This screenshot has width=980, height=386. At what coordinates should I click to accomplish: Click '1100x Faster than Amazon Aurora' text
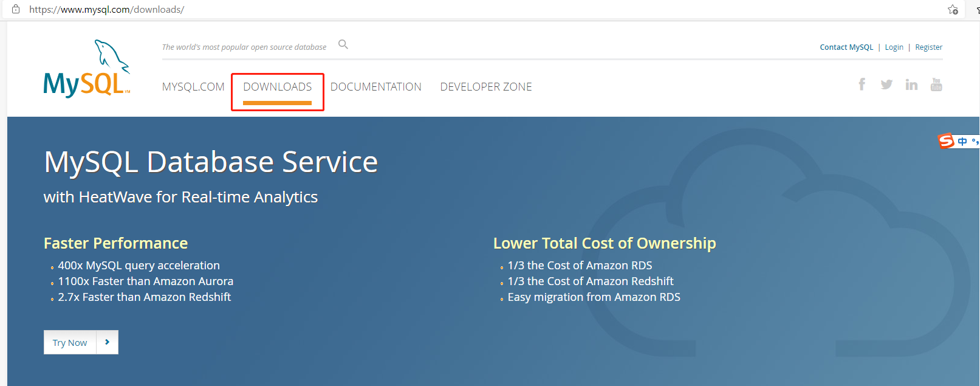coord(146,281)
